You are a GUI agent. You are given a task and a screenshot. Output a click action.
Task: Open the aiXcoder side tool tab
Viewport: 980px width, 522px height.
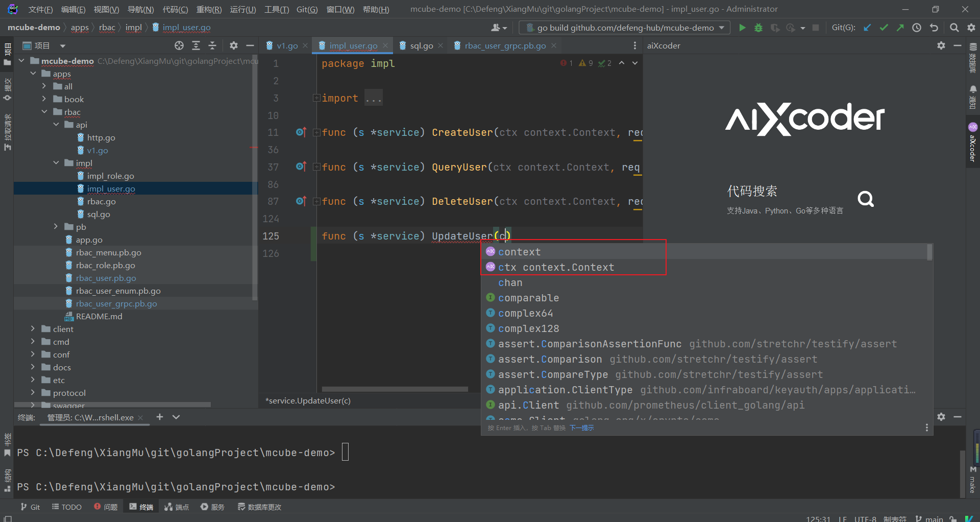point(972,142)
